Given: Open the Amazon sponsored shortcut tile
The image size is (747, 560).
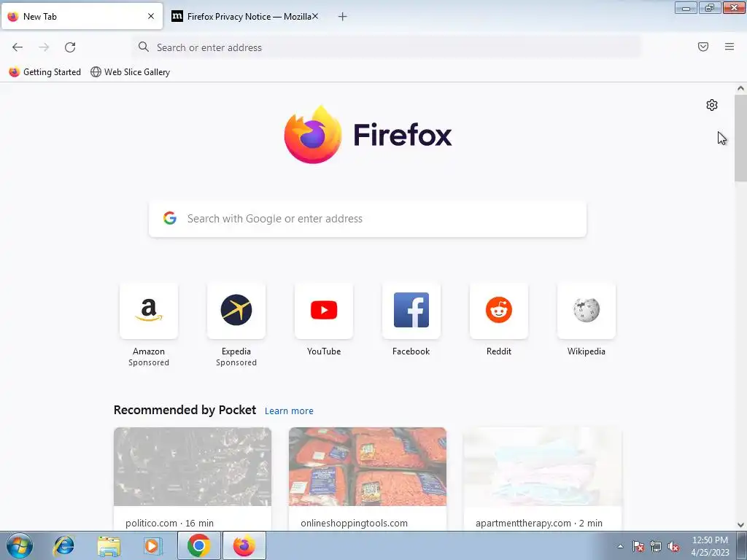Looking at the screenshot, I should coord(149,311).
